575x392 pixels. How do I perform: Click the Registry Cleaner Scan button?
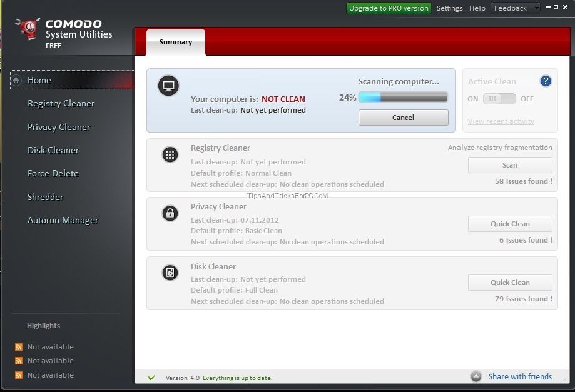(510, 165)
